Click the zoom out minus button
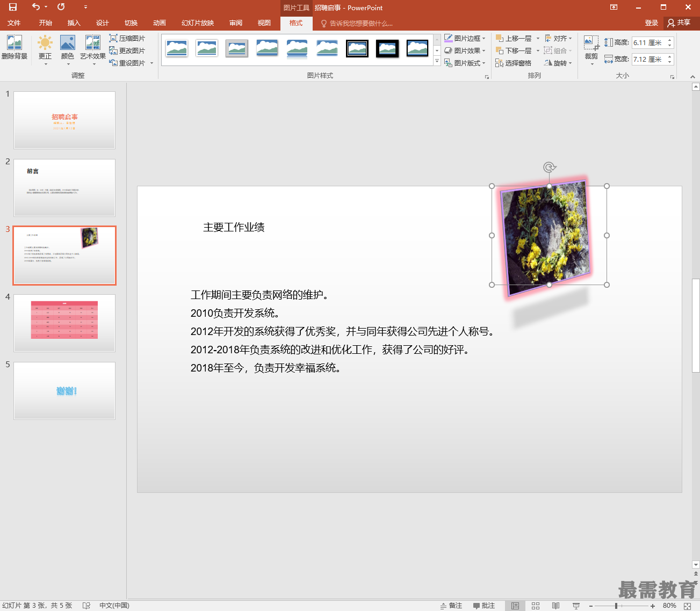Image resolution: width=700 pixels, height=611 pixels. (x=591, y=606)
